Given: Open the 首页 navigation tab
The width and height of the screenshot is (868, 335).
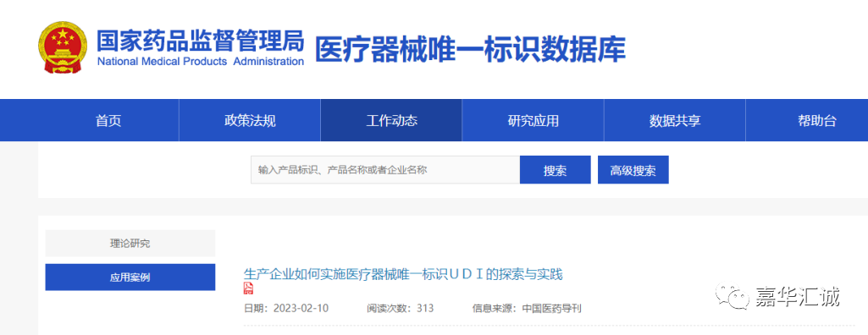Looking at the screenshot, I should 108,120.
